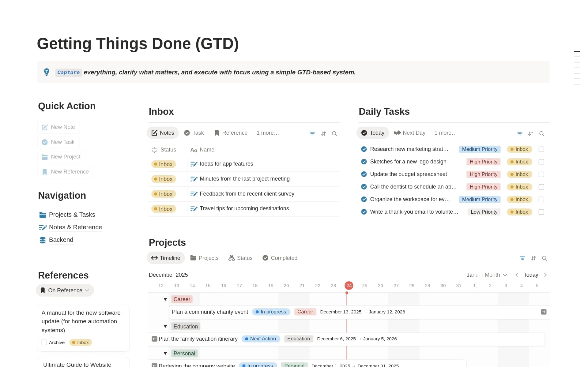Go to previous timeline period arrow

point(516,275)
